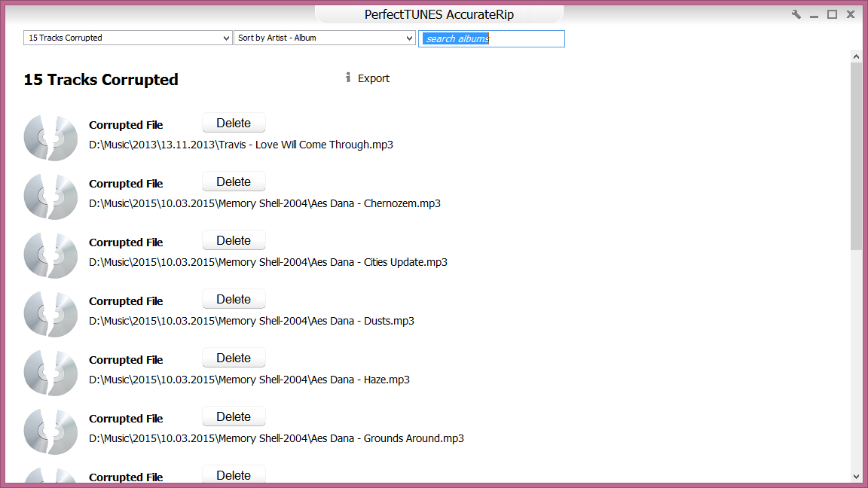Click broken disc icon for Cities Update
Viewport: 868px width, 488px height.
[51, 255]
